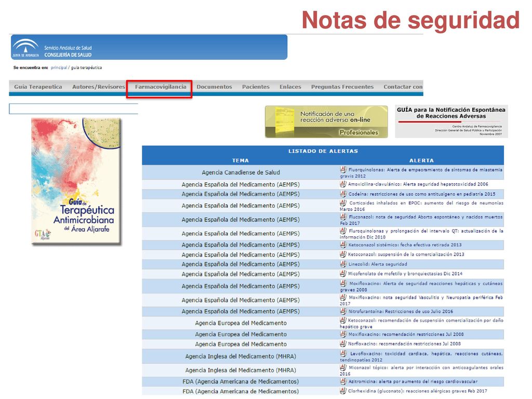Switch to Autores/Revisores tab
The image size is (532, 399).
tap(98, 87)
